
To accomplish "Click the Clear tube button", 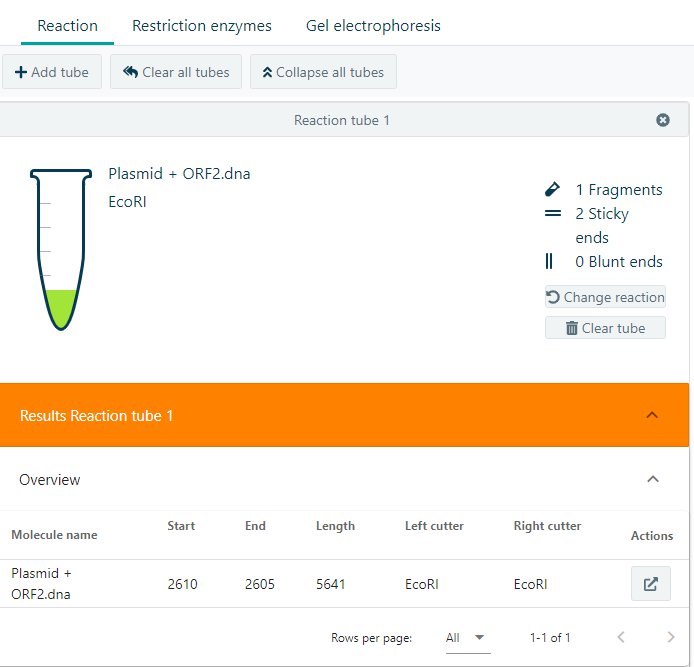I will click(x=605, y=328).
